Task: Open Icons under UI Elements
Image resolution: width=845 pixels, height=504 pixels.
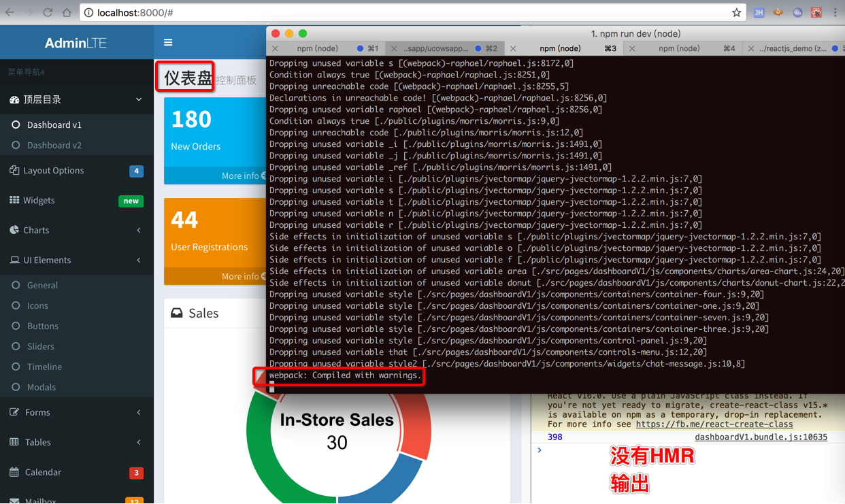Action: pyautogui.click(x=37, y=305)
